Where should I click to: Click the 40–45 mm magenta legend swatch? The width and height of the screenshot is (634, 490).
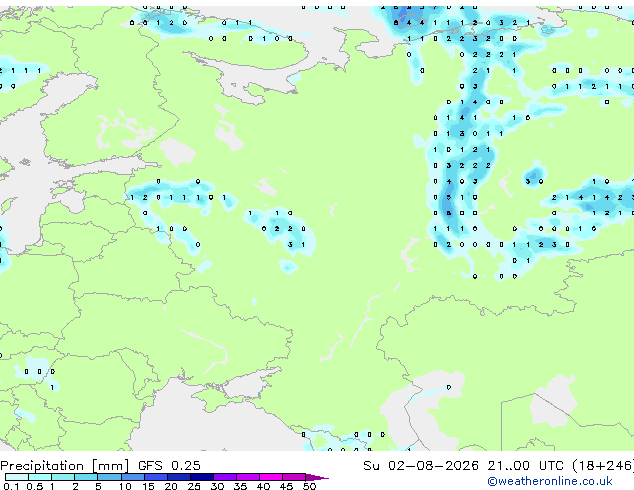coord(271,477)
